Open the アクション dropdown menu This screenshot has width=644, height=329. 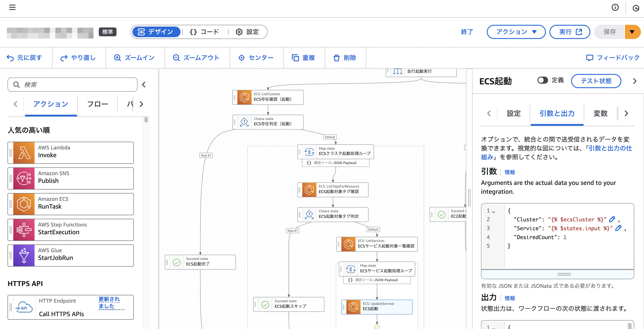(x=516, y=32)
